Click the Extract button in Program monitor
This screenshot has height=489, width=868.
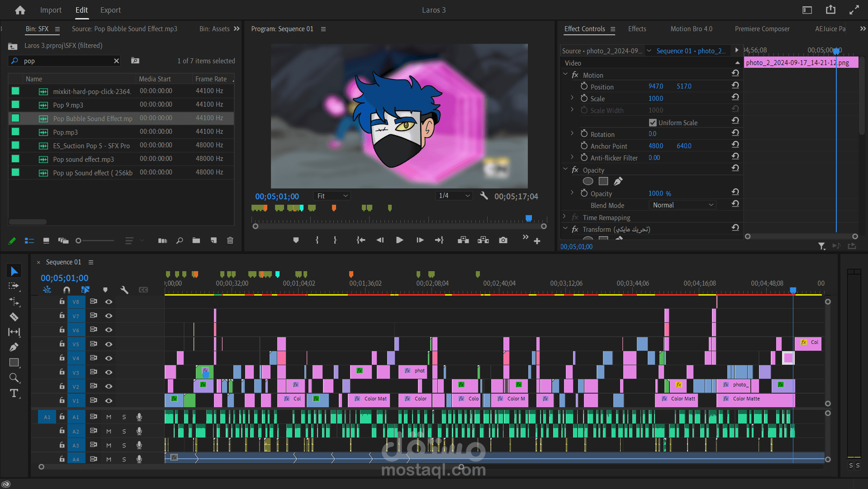pyautogui.click(x=483, y=240)
